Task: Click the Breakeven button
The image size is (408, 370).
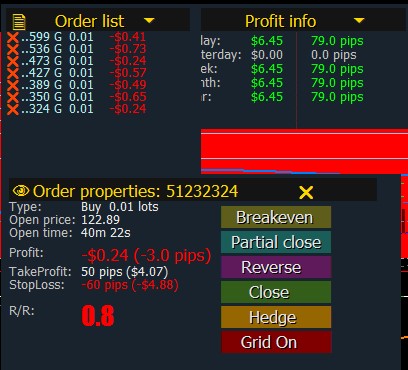Action: [276, 217]
